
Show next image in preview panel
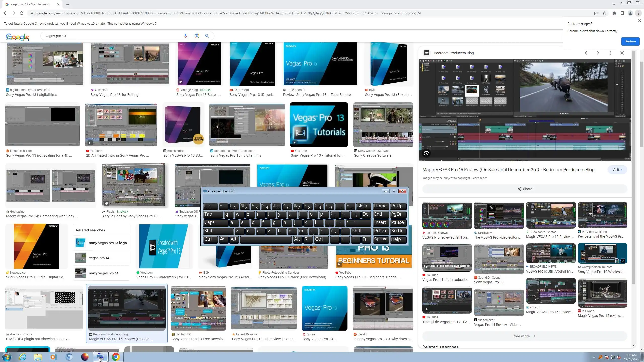pyautogui.click(x=598, y=53)
